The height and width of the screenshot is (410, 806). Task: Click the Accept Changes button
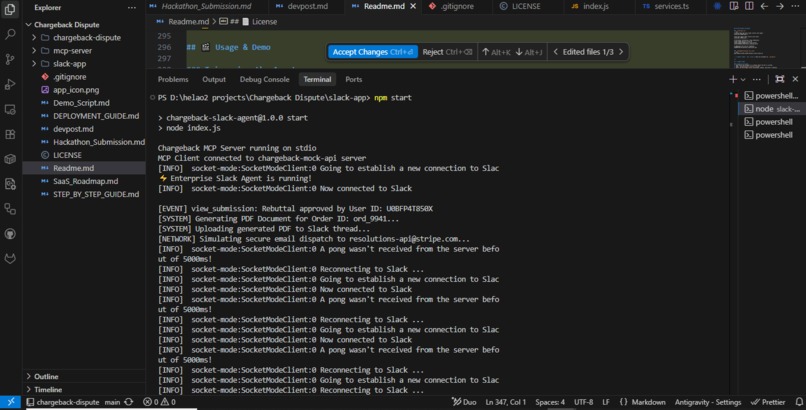tap(373, 52)
